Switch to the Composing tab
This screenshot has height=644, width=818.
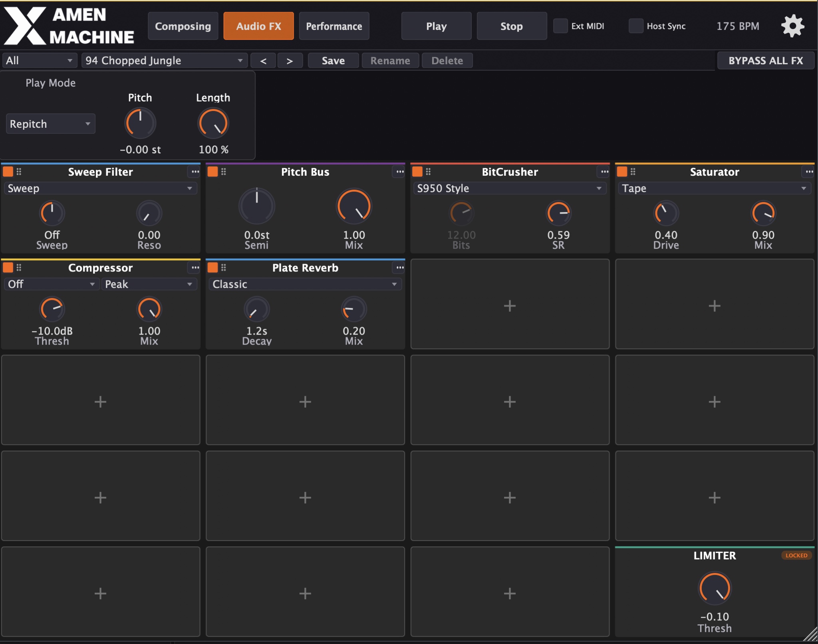point(183,26)
